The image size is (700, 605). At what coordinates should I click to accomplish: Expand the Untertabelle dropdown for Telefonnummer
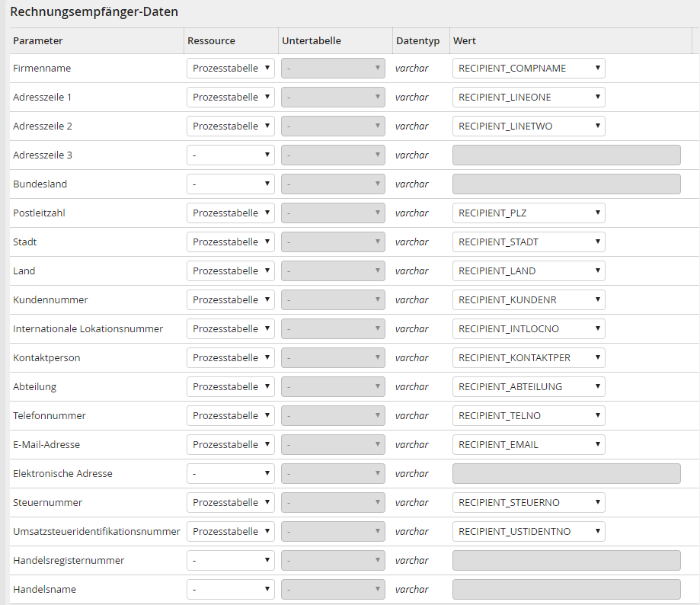pos(334,416)
